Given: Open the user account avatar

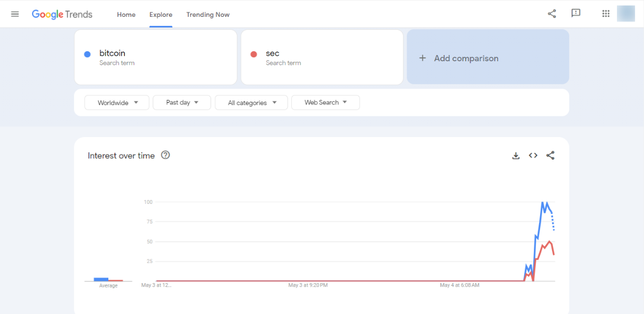Looking at the screenshot, I should click(x=625, y=13).
